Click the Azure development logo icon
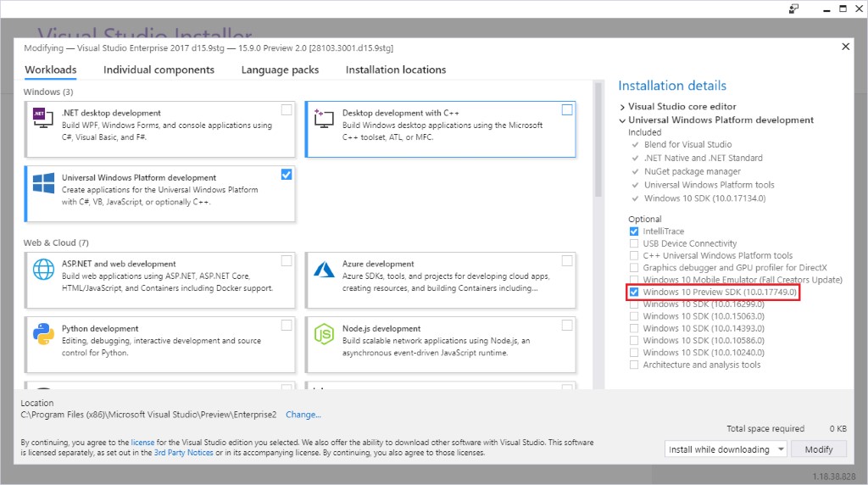Screen dimensions: 868x485 coord(324,270)
